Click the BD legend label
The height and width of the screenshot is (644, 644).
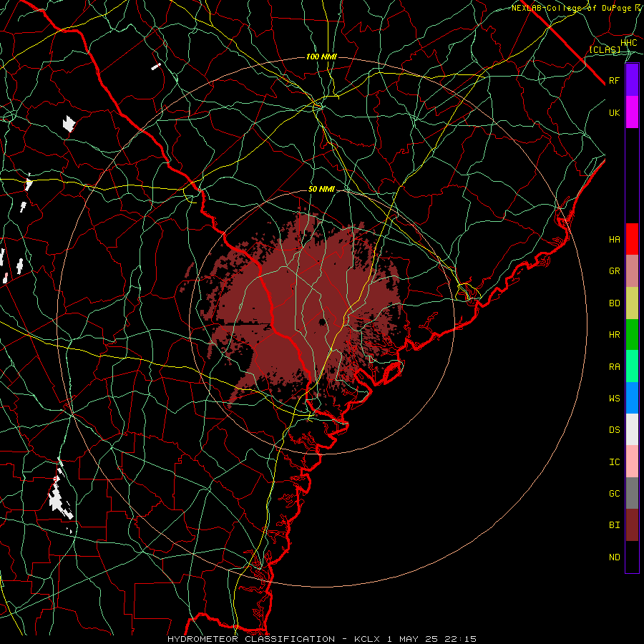[615, 303]
